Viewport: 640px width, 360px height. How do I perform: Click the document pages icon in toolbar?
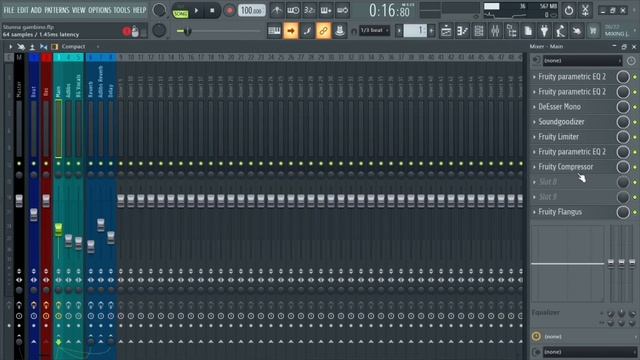click(528, 31)
